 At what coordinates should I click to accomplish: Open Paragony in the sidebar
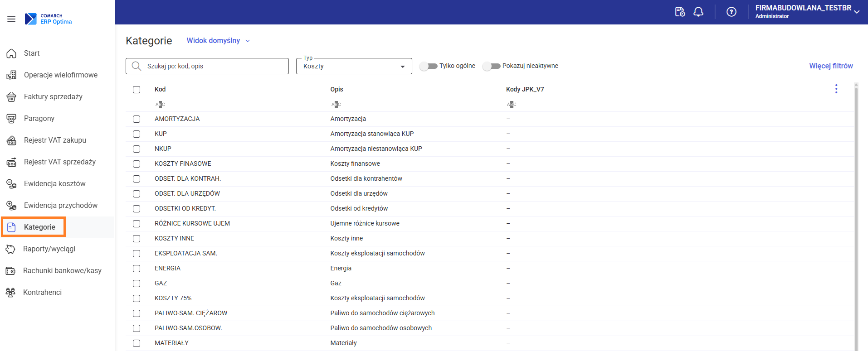pos(39,119)
